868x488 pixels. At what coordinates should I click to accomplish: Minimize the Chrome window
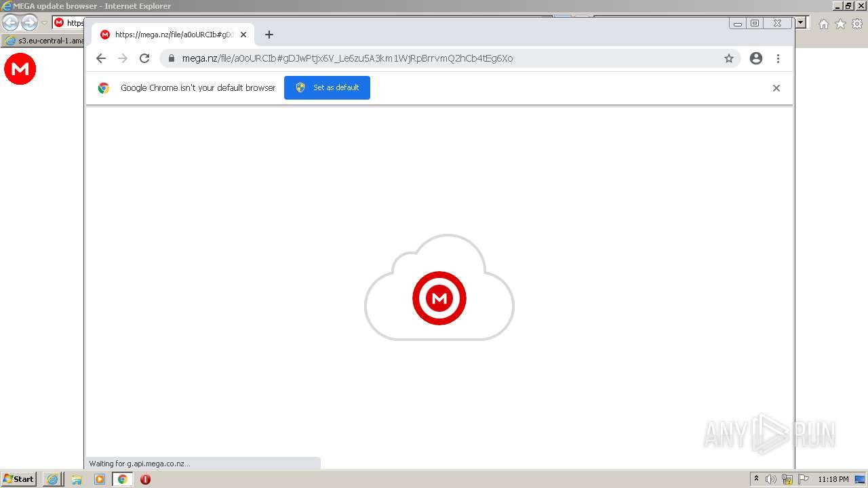click(738, 23)
